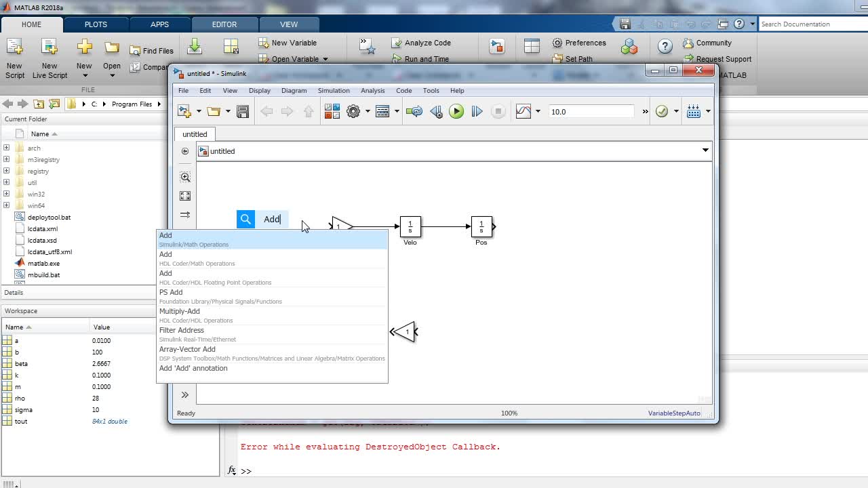The width and height of the screenshot is (868, 488).
Task: Open the Simulink Library Browser icon
Action: click(x=332, y=111)
